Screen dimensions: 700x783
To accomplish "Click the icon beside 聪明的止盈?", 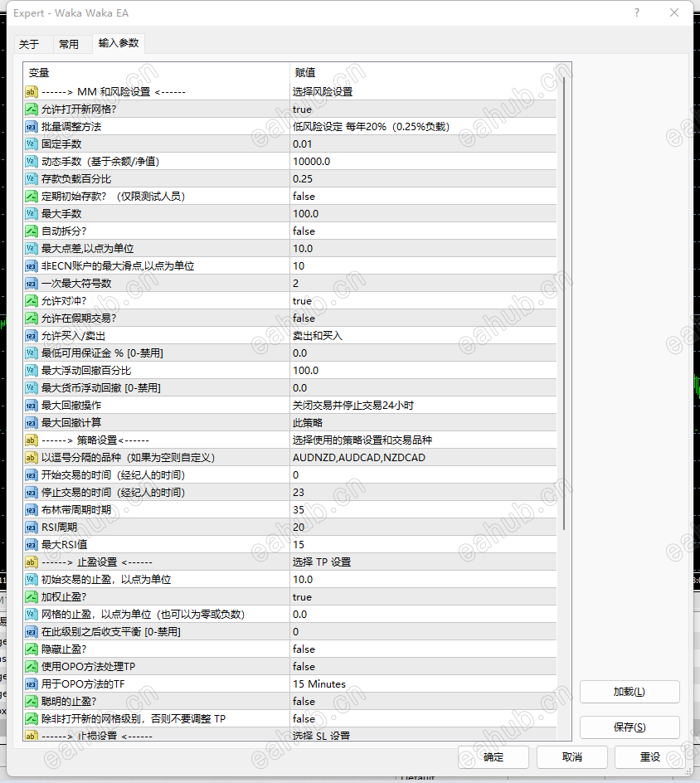I will coord(31,702).
